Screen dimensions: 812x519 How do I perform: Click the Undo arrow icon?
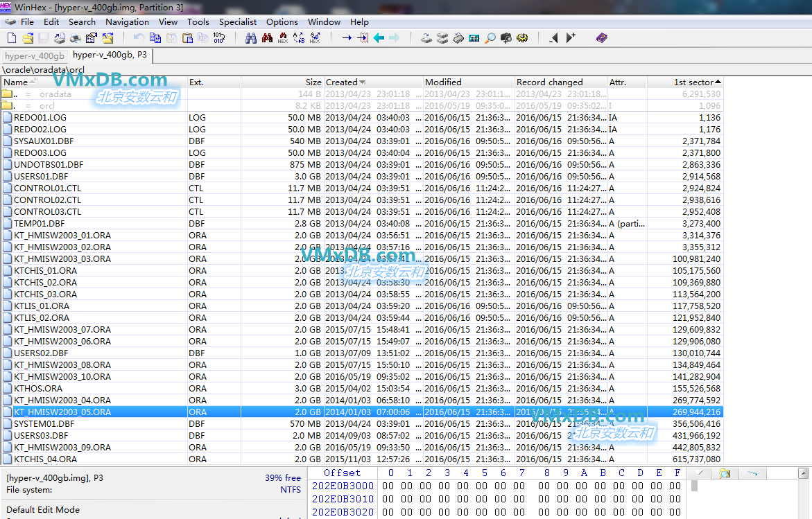click(x=139, y=38)
